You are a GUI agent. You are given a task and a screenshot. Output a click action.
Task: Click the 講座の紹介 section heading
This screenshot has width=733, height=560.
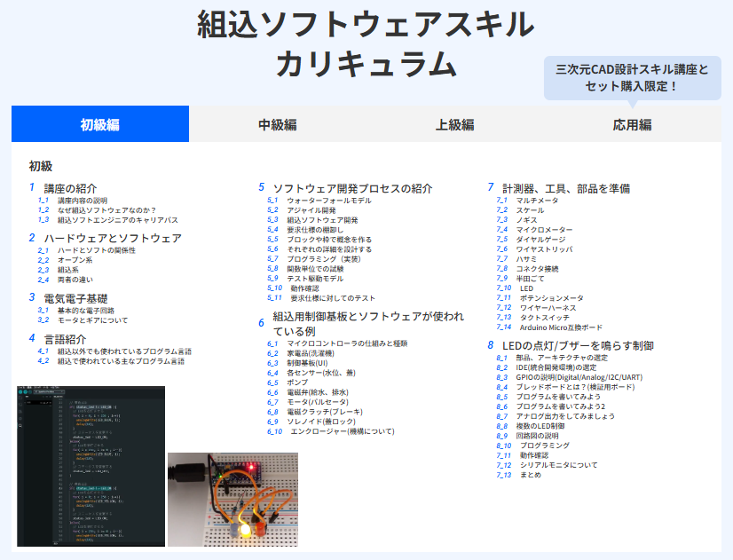[70, 188]
